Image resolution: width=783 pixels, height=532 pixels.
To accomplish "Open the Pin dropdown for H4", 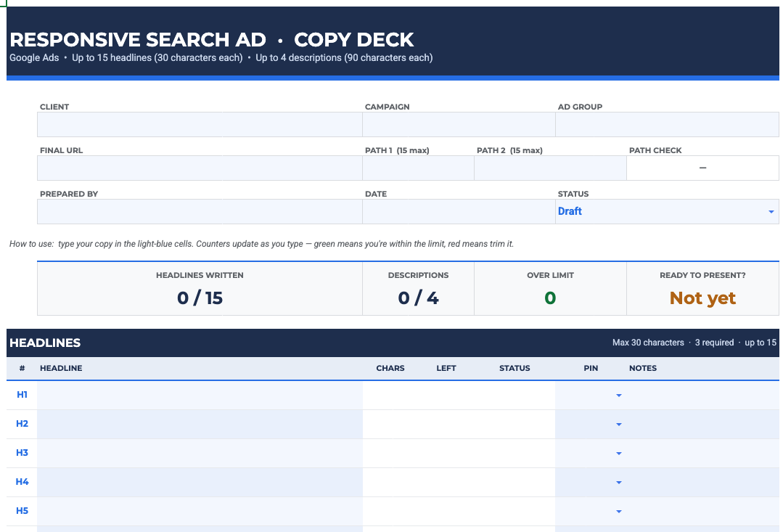I will [x=619, y=482].
